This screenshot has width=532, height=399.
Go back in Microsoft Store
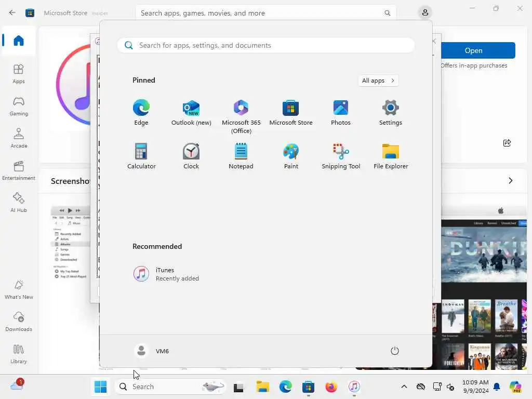pos(12,13)
